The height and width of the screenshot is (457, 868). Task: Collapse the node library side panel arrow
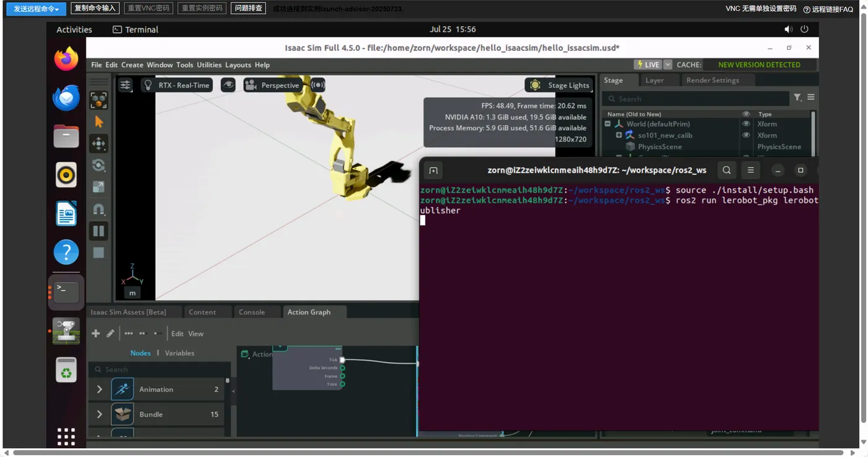pyautogui.click(x=233, y=391)
